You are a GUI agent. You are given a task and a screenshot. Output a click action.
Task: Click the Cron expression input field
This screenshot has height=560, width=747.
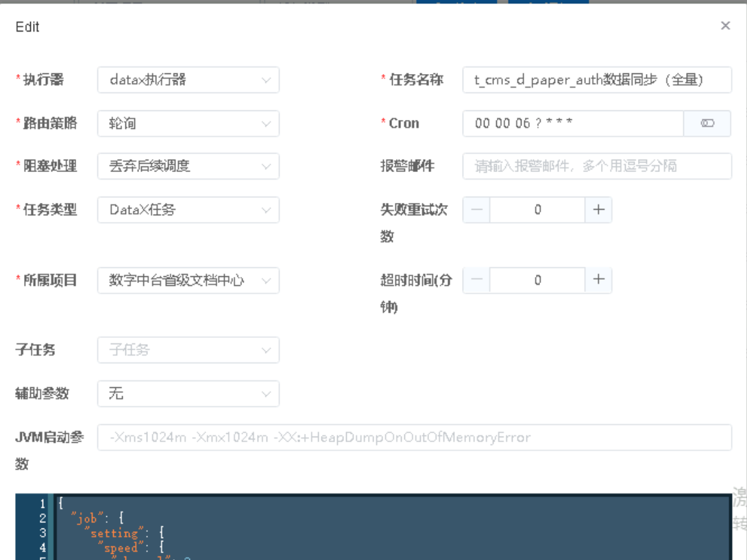[x=573, y=123]
